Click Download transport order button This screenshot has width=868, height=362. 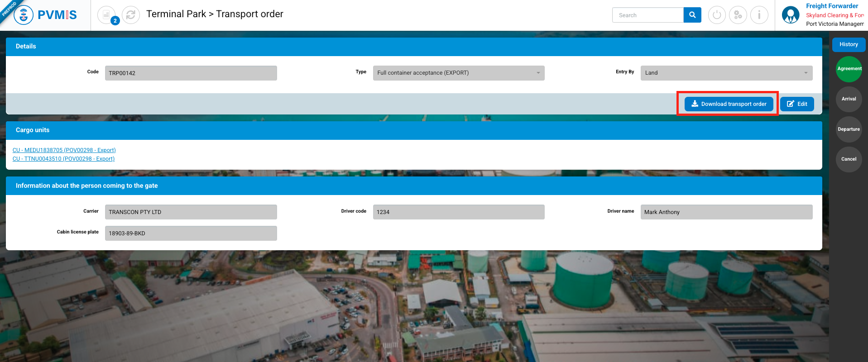coord(729,104)
